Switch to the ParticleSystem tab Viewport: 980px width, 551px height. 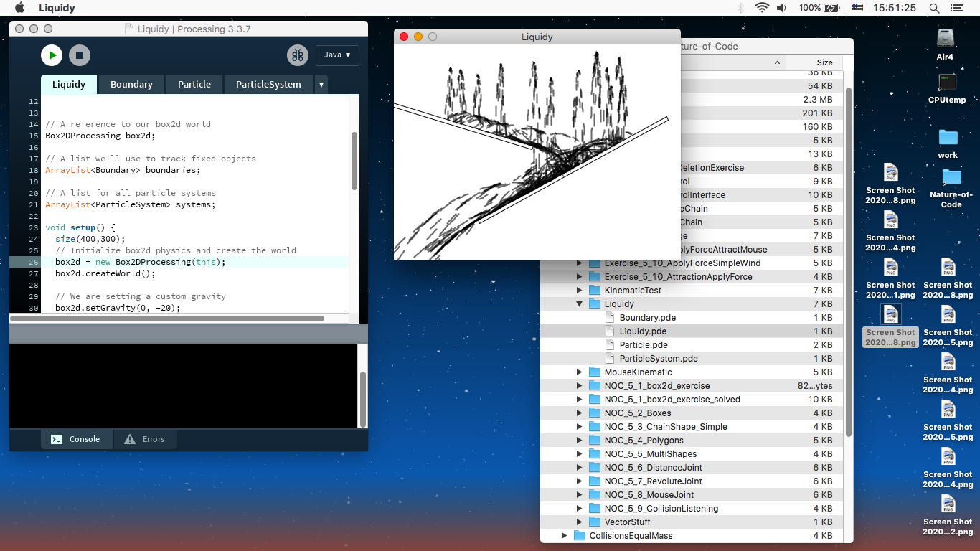click(268, 85)
